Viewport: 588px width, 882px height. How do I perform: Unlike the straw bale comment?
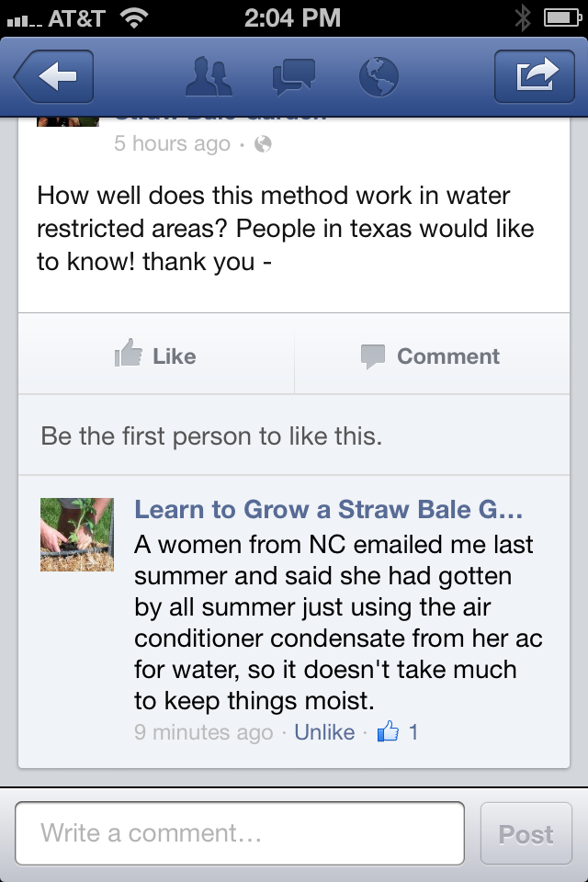tap(324, 732)
